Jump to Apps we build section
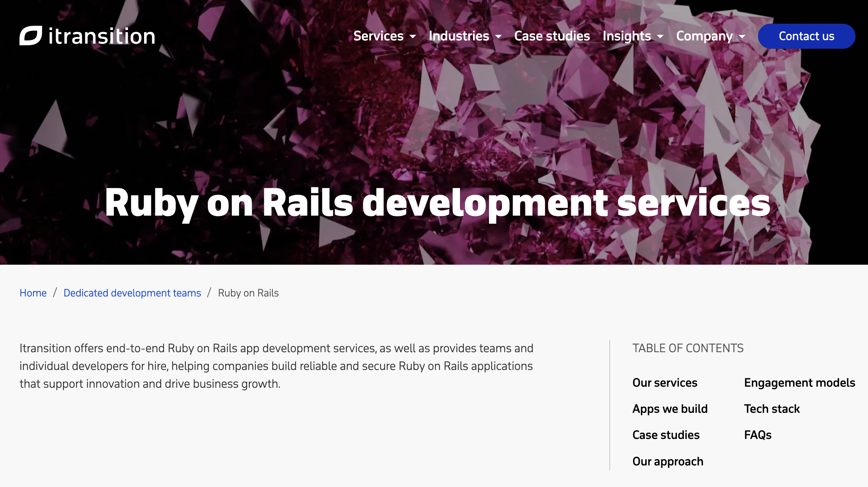The image size is (868, 487). coord(670,409)
